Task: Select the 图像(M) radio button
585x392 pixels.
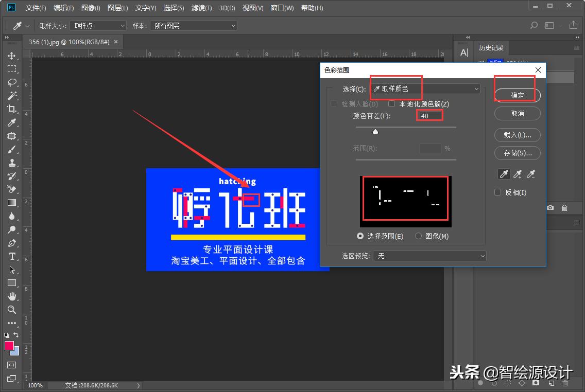Action: 418,236
